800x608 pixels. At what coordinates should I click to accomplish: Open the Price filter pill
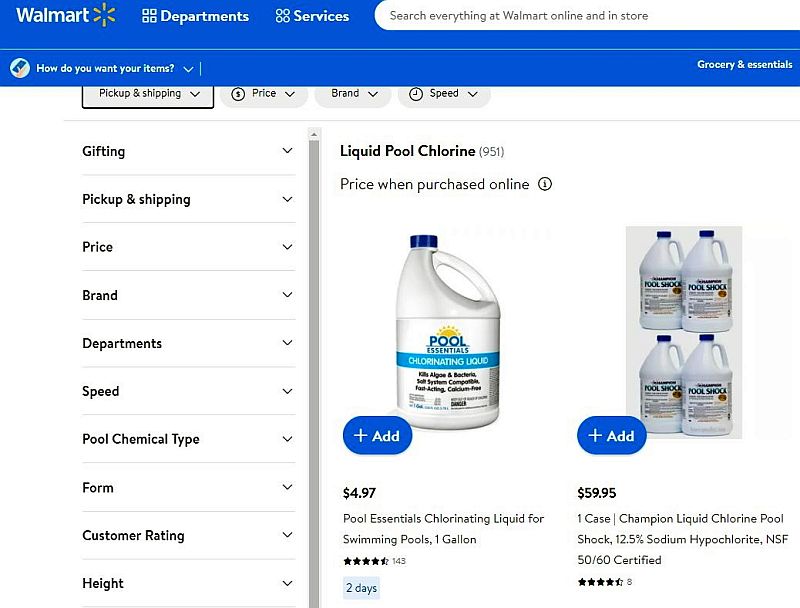[x=264, y=94]
